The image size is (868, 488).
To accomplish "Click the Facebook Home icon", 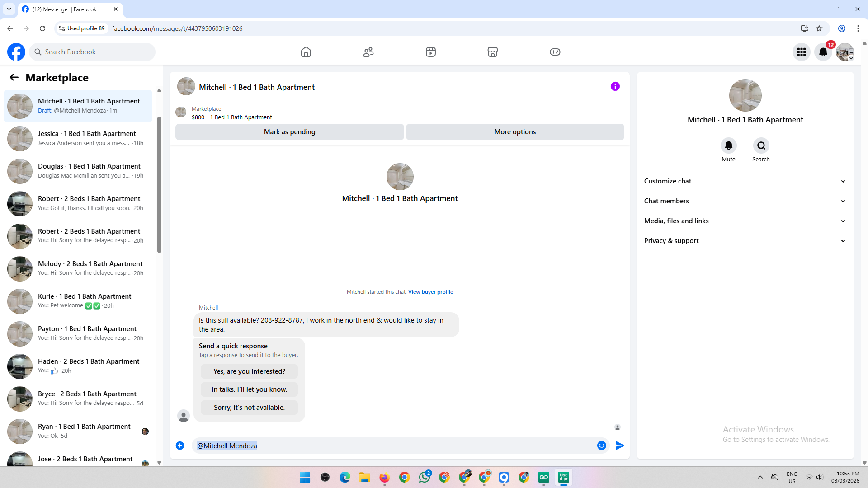I will (x=306, y=52).
